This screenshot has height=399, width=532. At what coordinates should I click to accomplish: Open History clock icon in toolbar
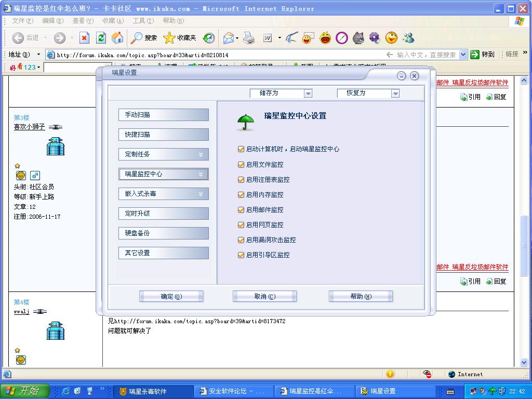(209, 37)
